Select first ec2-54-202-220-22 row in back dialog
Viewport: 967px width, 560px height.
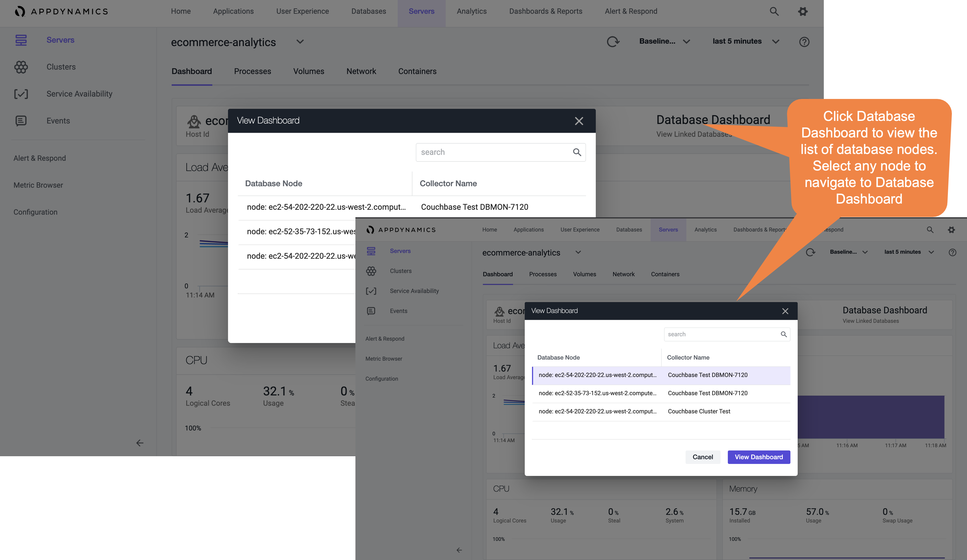pos(412,208)
